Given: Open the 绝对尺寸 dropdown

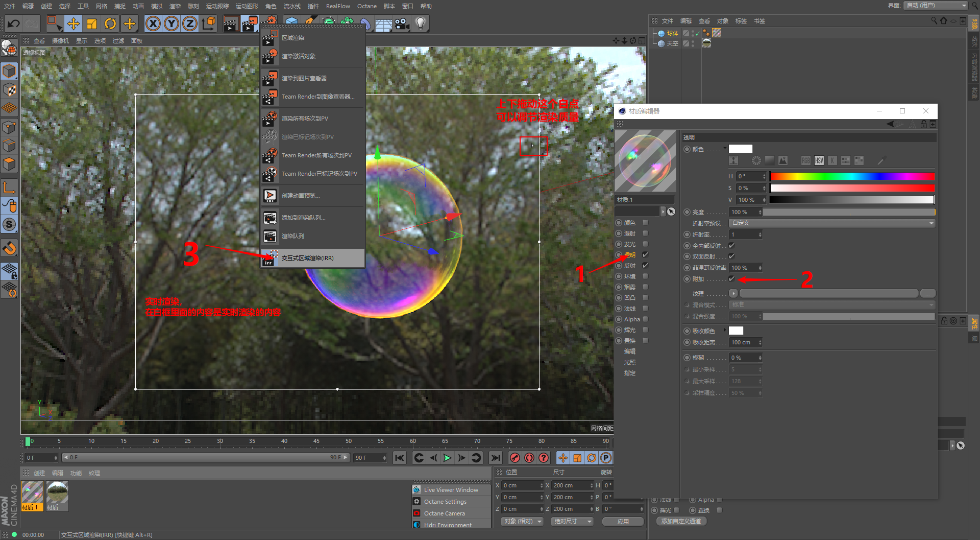Looking at the screenshot, I should point(572,521).
